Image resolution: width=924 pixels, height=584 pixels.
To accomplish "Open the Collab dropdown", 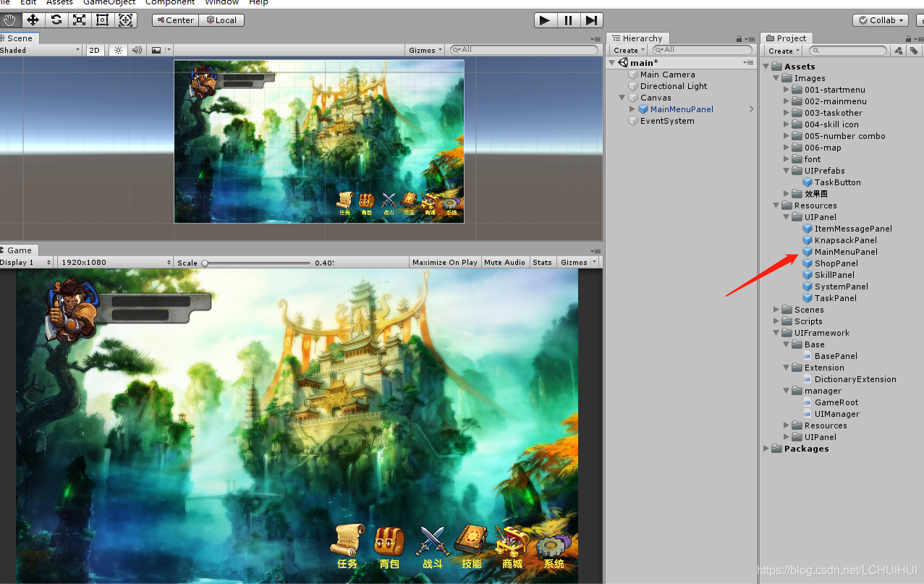I will coord(881,20).
